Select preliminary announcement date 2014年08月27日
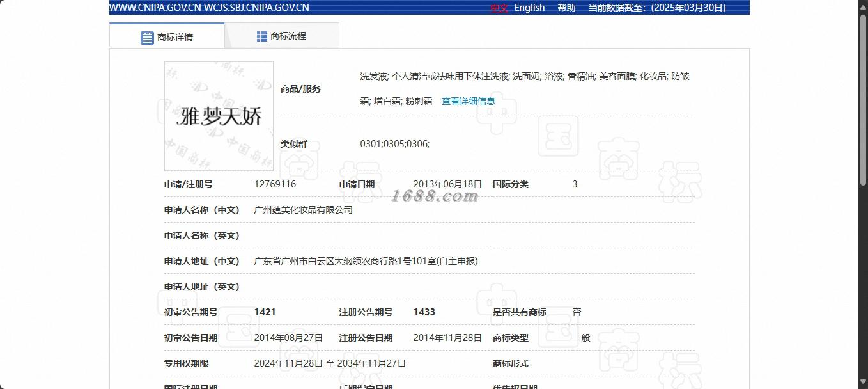Image resolution: width=868 pixels, height=389 pixels. [x=288, y=338]
